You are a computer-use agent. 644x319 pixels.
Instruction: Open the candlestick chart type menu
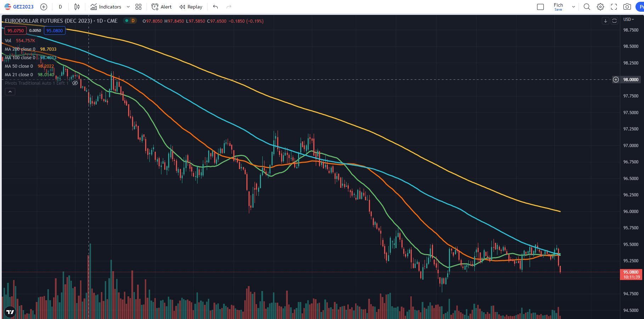(77, 7)
